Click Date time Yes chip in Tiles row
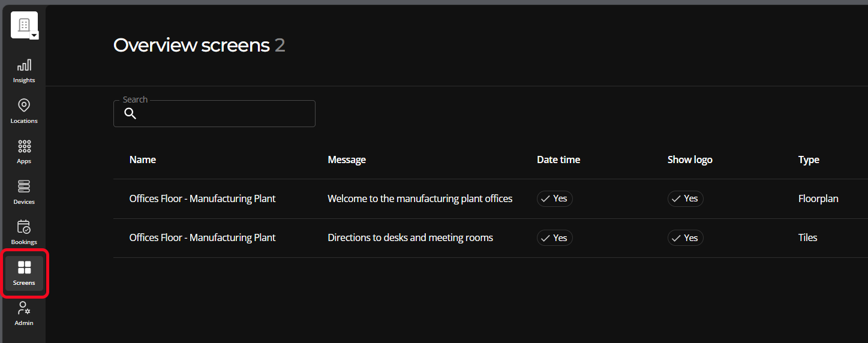Screen dimensions: 868x343 pyautogui.click(x=555, y=238)
